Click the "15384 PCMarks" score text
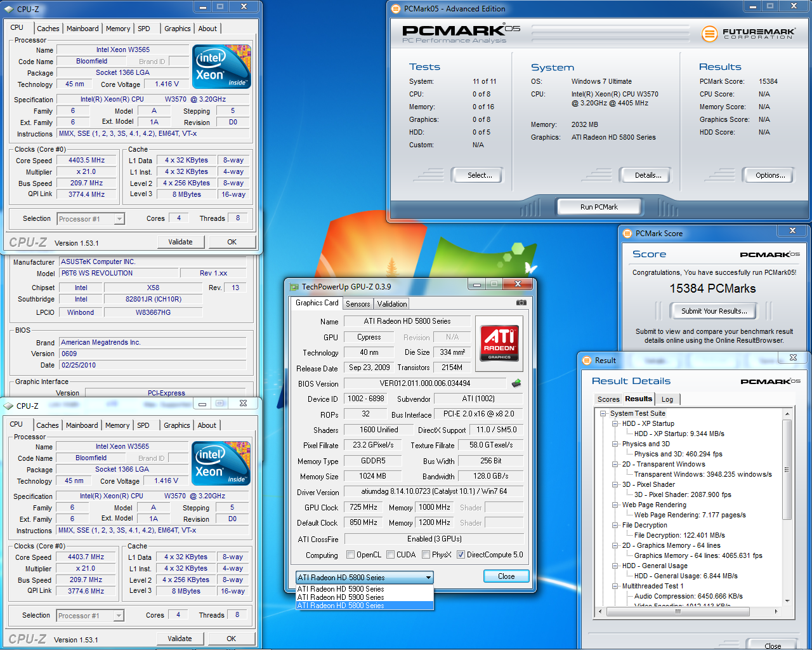The width and height of the screenshot is (812, 650). coord(712,289)
